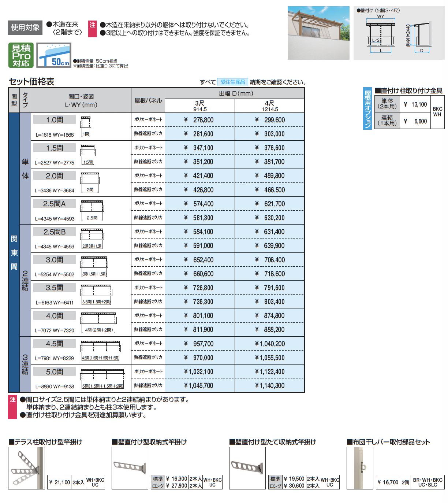Click the 5.0間 structure diagram
Image resolution: width=448 pixels, height=503 pixels.
[103, 378]
